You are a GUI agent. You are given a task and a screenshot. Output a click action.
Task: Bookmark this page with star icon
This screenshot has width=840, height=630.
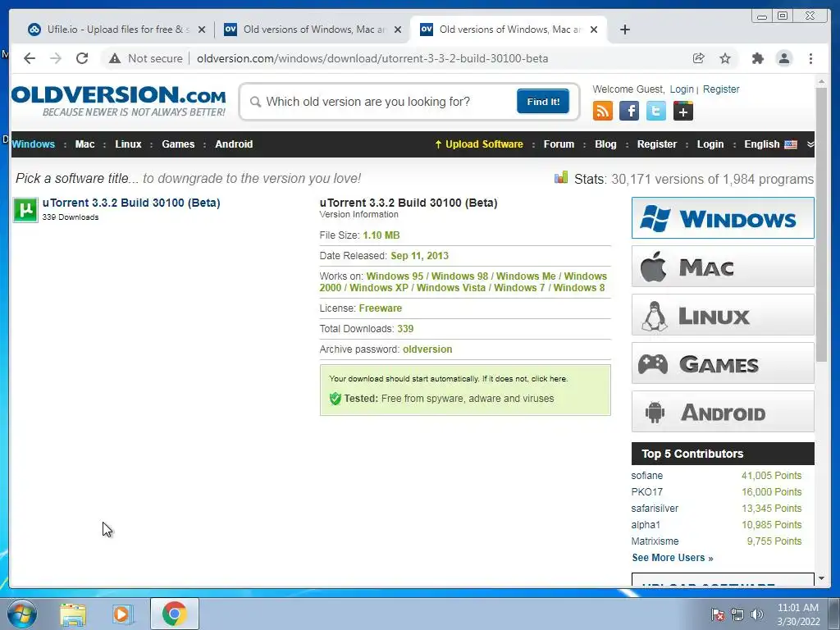click(725, 58)
